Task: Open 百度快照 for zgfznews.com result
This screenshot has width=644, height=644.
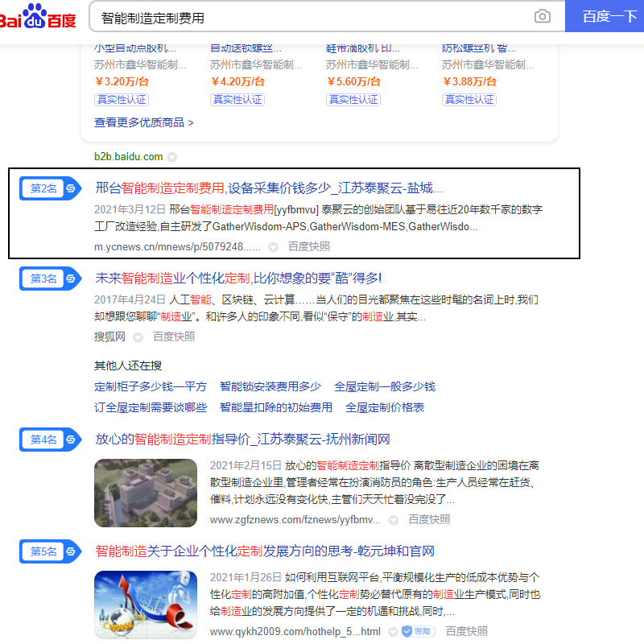Action: pyautogui.click(x=429, y=520)
